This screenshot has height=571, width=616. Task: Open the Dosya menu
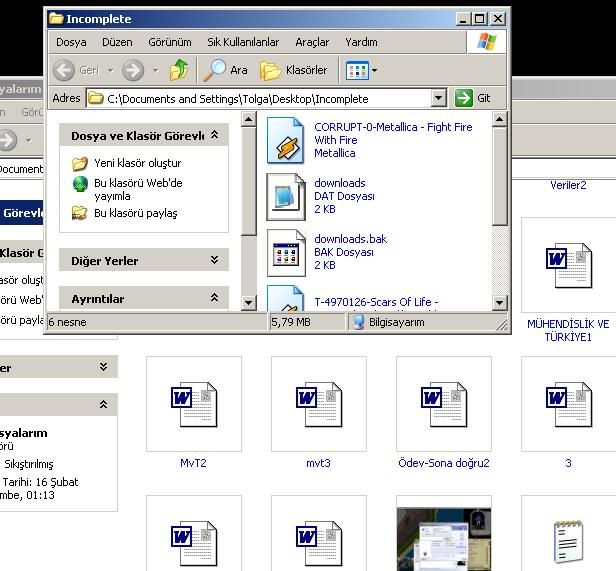pos(71,42)
